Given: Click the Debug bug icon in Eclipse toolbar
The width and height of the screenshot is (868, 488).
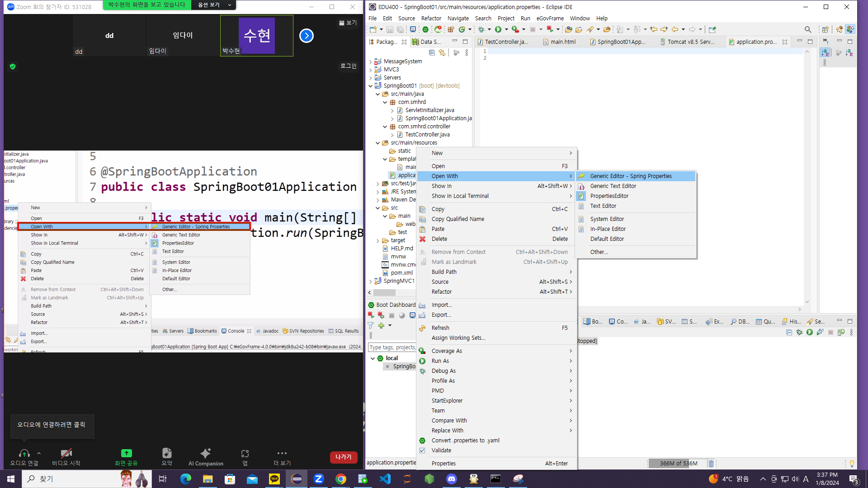Looking at the screenshot, I should pyautogui.click(x=481, y=29).
